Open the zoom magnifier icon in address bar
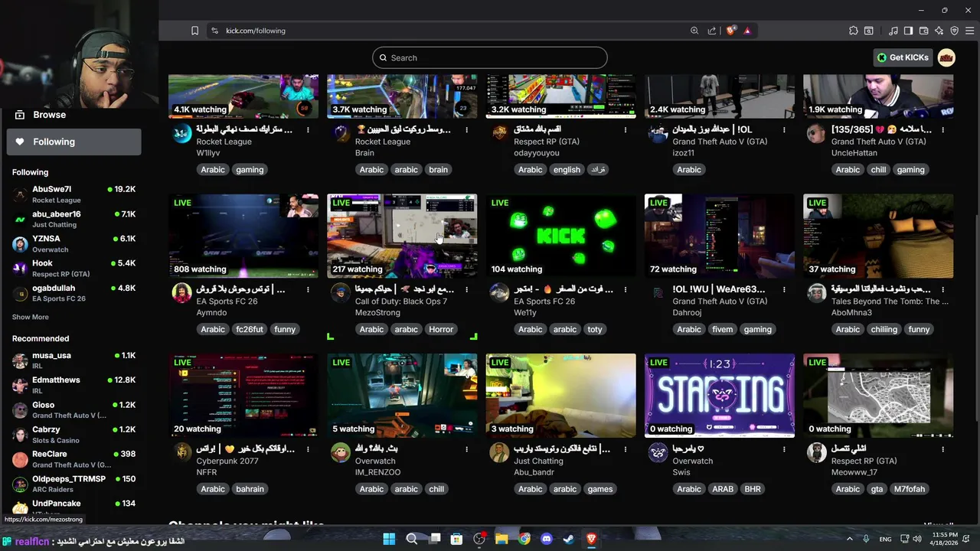The height and width of the screenshot is (551, 980). pos(694,31)
